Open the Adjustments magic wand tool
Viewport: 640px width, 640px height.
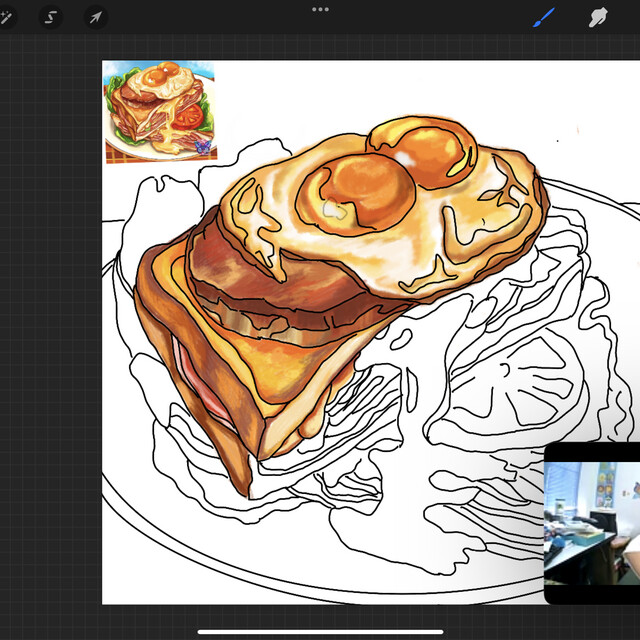point(6,18)
